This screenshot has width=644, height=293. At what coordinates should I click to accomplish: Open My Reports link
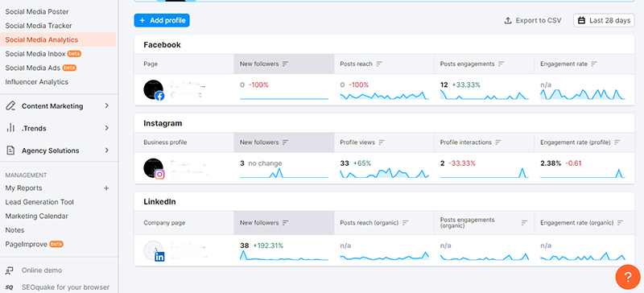[24, 188]
